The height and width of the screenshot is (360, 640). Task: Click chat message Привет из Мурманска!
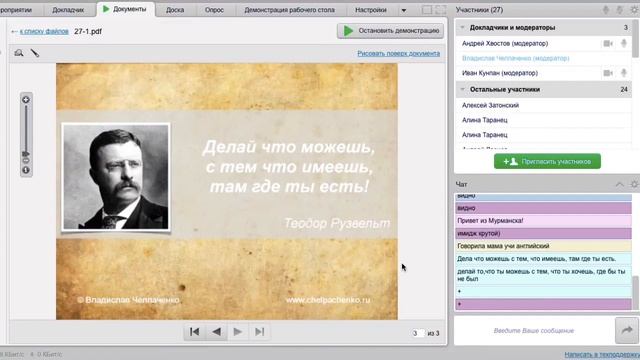(543, 221)
